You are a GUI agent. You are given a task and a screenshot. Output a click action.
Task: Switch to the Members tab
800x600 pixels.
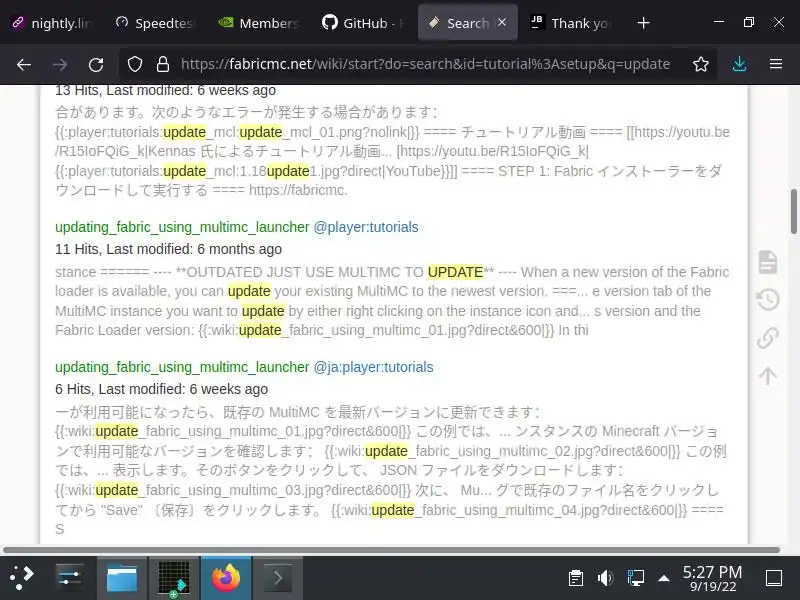coord(259,23)
